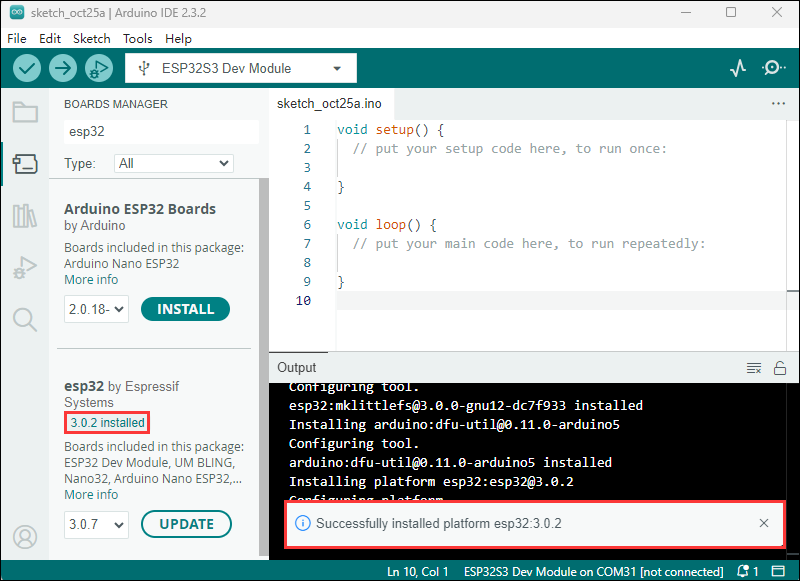The width and height of the screenshot is (800, 581).
Task: Clear the Output panel
Action: click(x=754, y=368)
